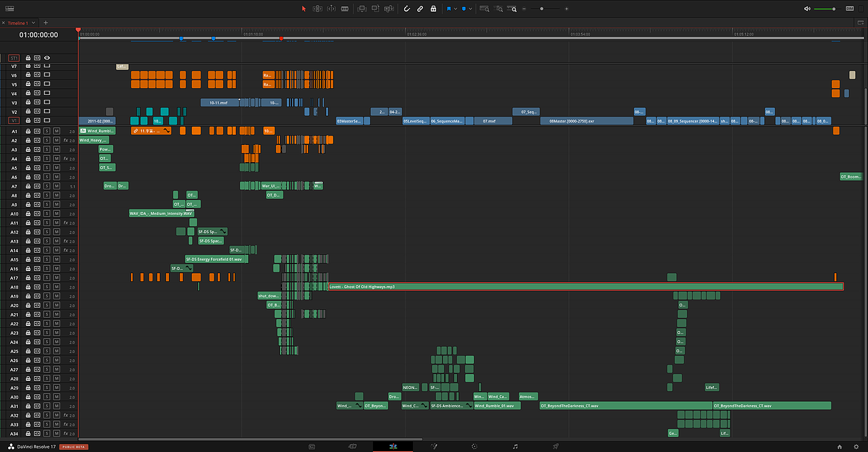The image size is (868, 452).
Task: Open the Fusion page
Action: [434, 447]
